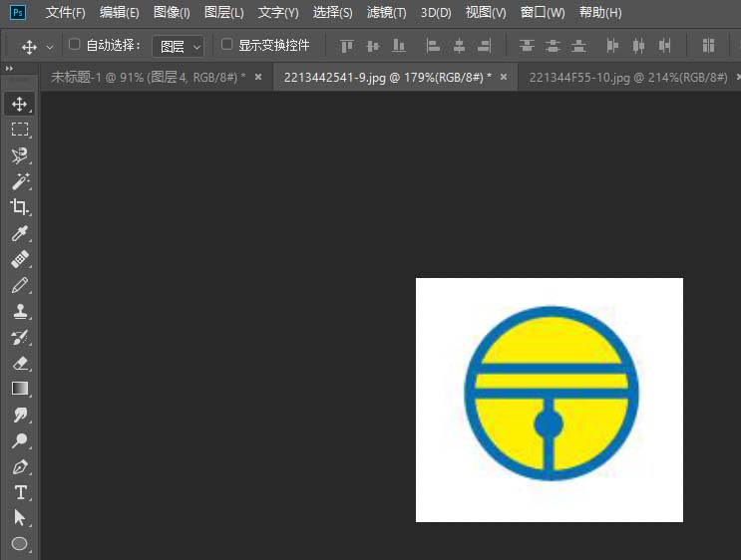Select the Crop tool
741x560 pixels.
(19, 207)
